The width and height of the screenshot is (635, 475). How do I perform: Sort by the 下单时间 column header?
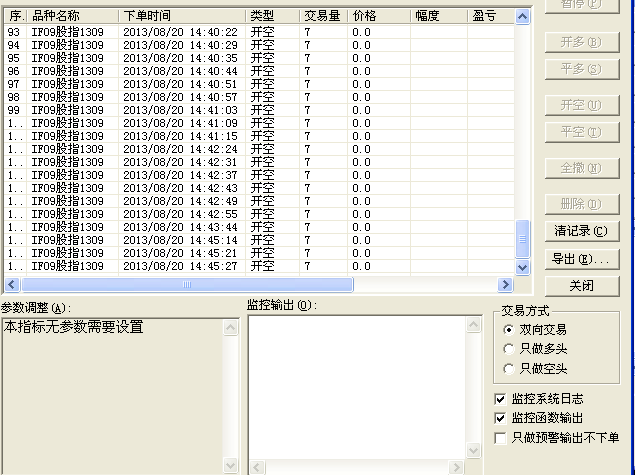[182, 16]
